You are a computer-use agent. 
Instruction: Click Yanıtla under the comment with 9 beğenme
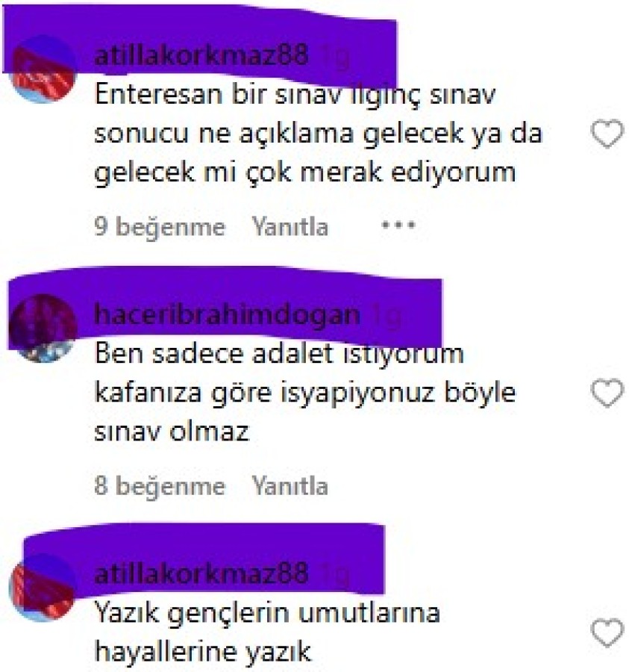(x=290, y=227)
